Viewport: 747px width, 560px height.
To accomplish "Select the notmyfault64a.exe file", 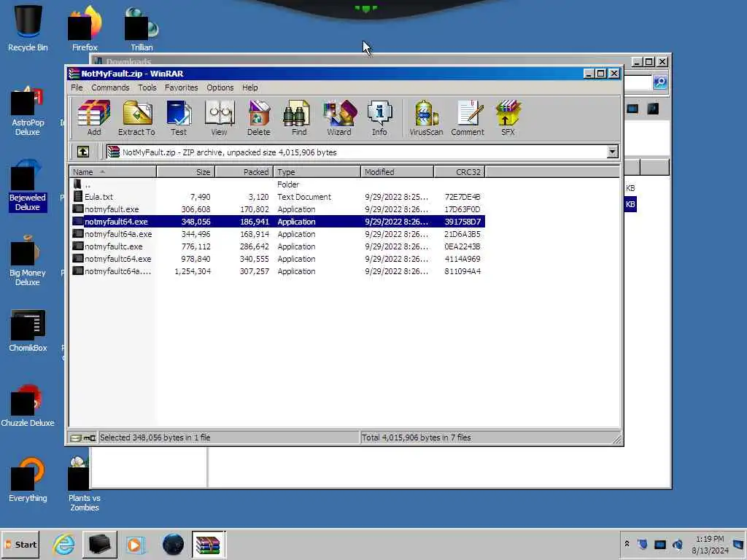I will [x=277, y=234].
